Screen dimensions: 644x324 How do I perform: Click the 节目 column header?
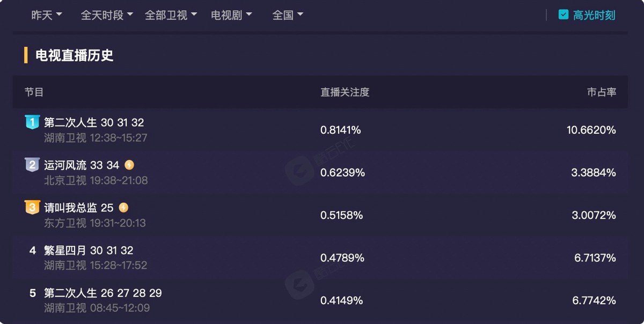click(34, 92)
